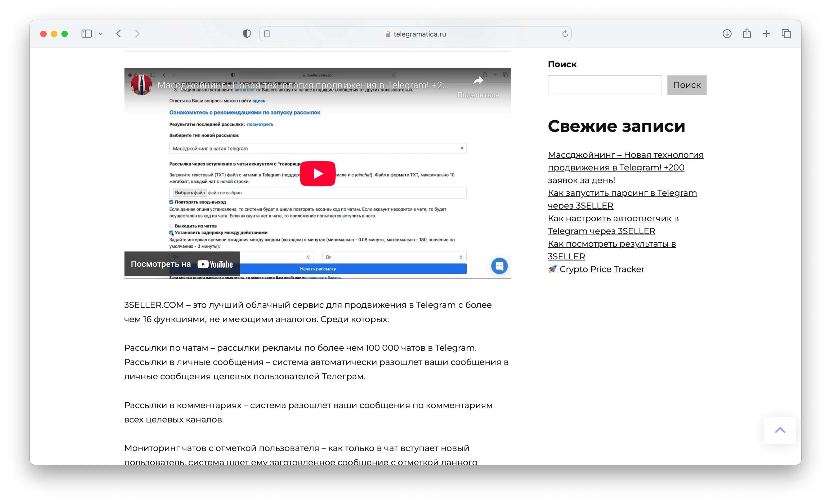Reload the page with the refresh icon
Screen dimensions: 831x504
point(565,34)
